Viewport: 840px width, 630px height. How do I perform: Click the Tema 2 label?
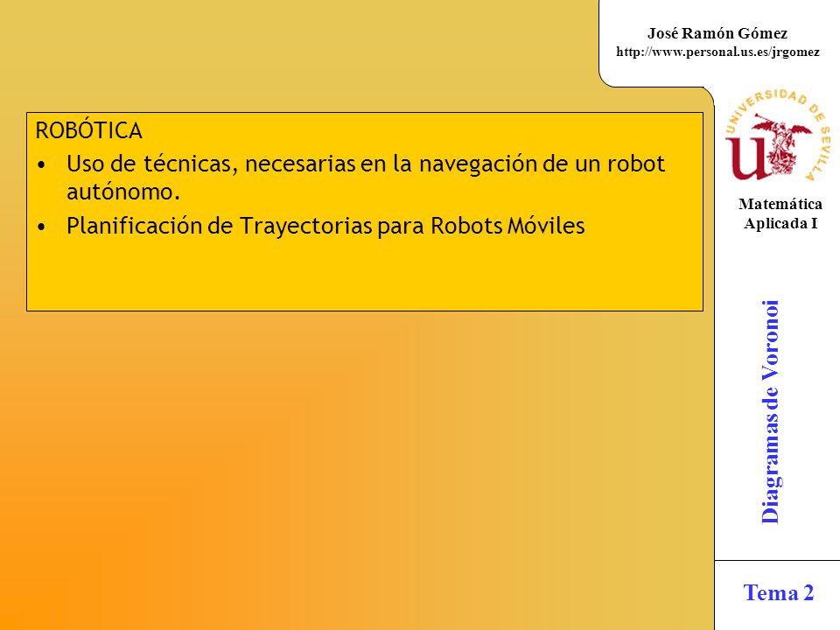click(779, 592)
